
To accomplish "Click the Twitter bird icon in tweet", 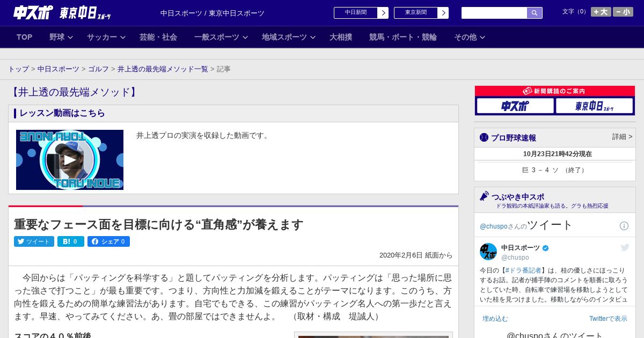I will (625, 247).
